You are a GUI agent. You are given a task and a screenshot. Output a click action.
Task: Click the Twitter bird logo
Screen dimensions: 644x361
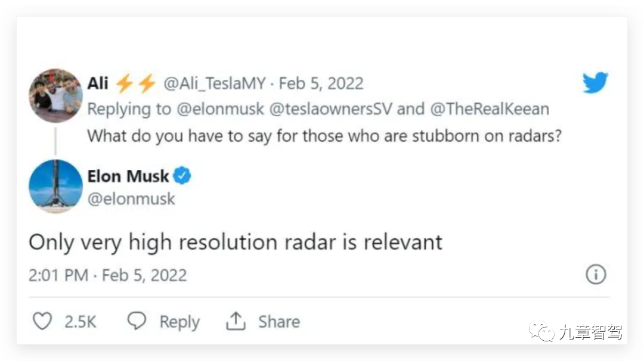pos(595,82)
